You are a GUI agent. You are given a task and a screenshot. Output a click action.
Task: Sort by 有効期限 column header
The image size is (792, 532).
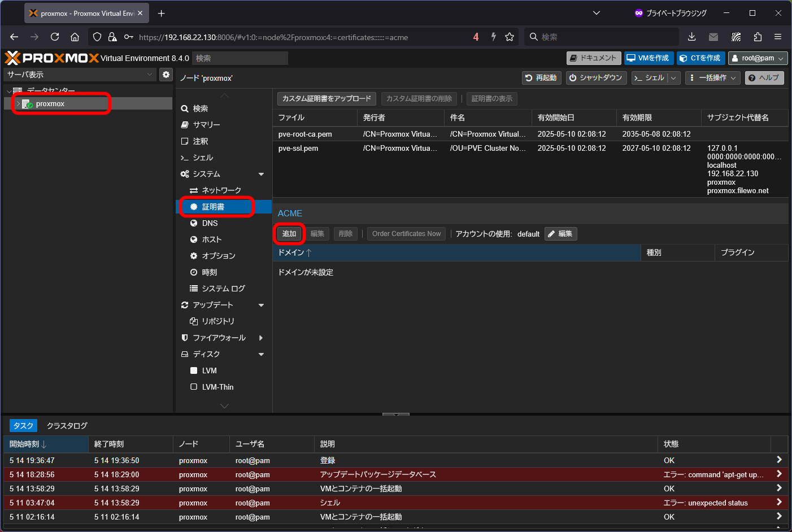659,117
